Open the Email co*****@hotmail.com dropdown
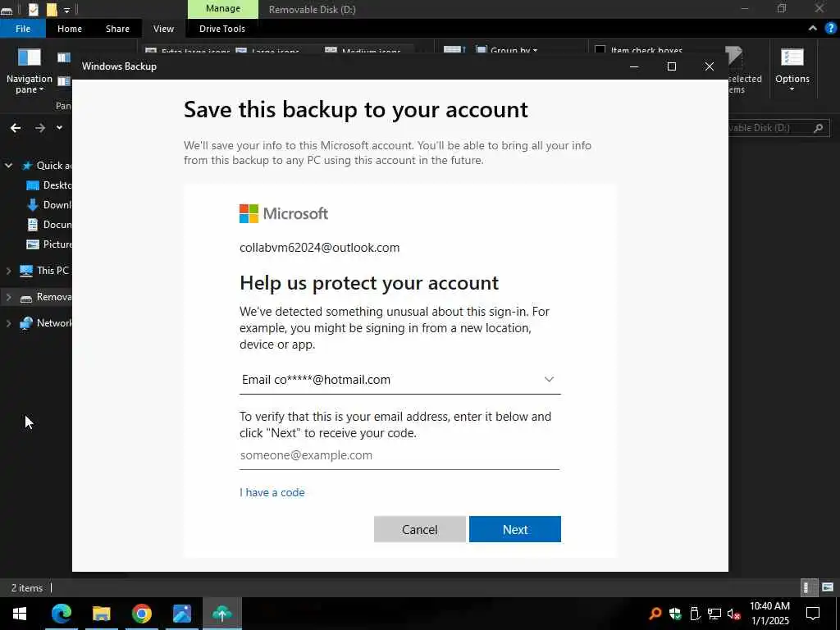This screenshot has height=630, width=840. 399,379
